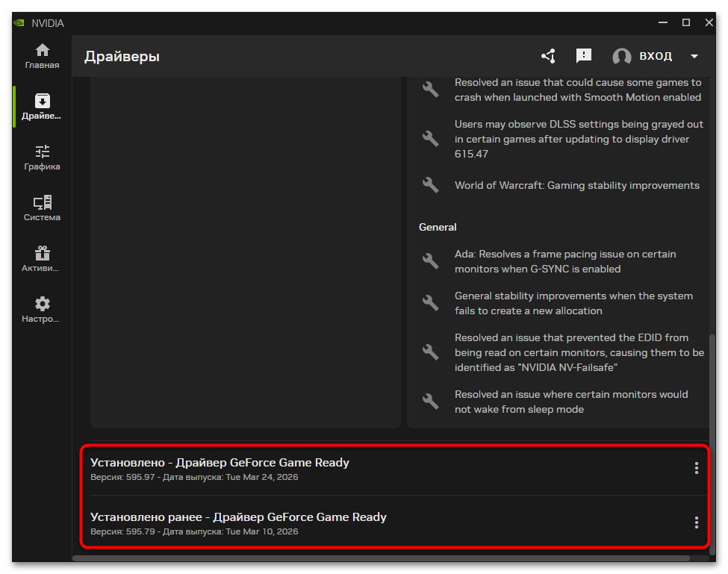Click wrench icon beside EDID issue note

430,352
